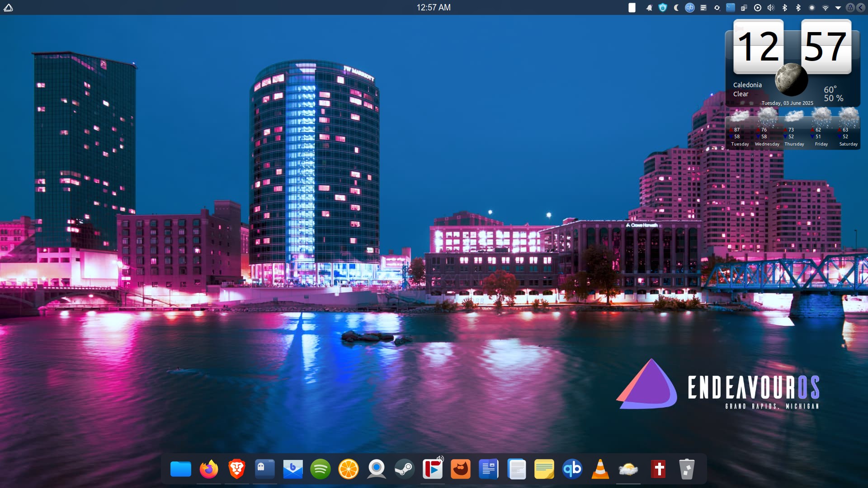
Task: Open the red F media player in dock
Action: pyautogui.click(x=433, y=469)
